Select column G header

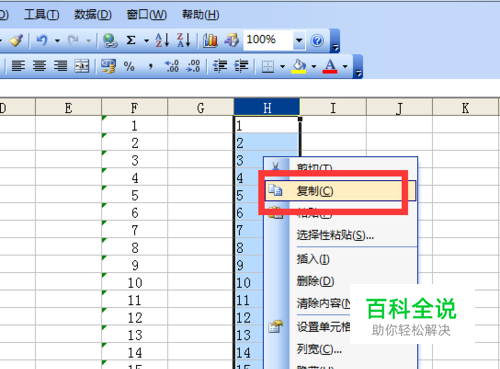pyautogui.click(x=200, y=108)
